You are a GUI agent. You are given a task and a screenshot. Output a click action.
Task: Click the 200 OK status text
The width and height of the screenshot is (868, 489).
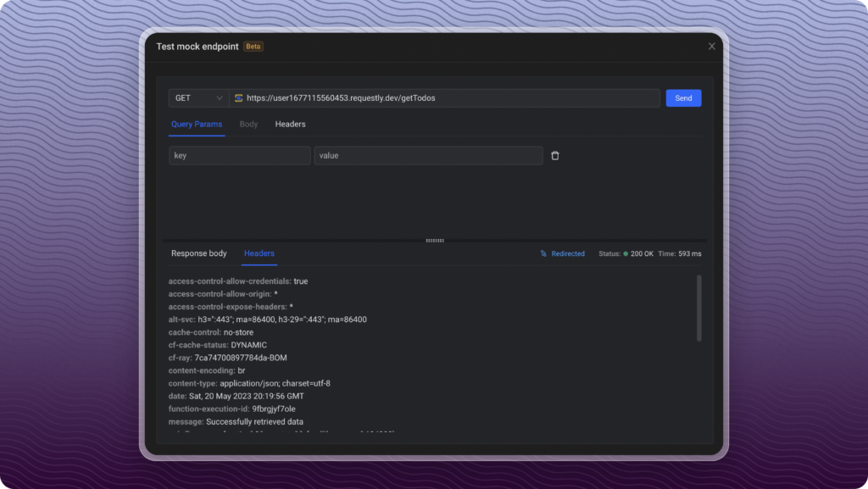click(x=642, y=254)
